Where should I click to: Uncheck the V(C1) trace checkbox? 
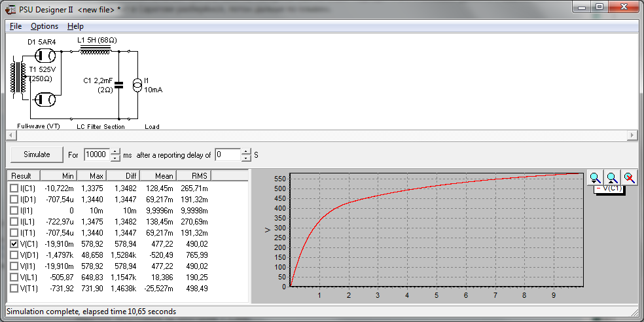(14, 243)
